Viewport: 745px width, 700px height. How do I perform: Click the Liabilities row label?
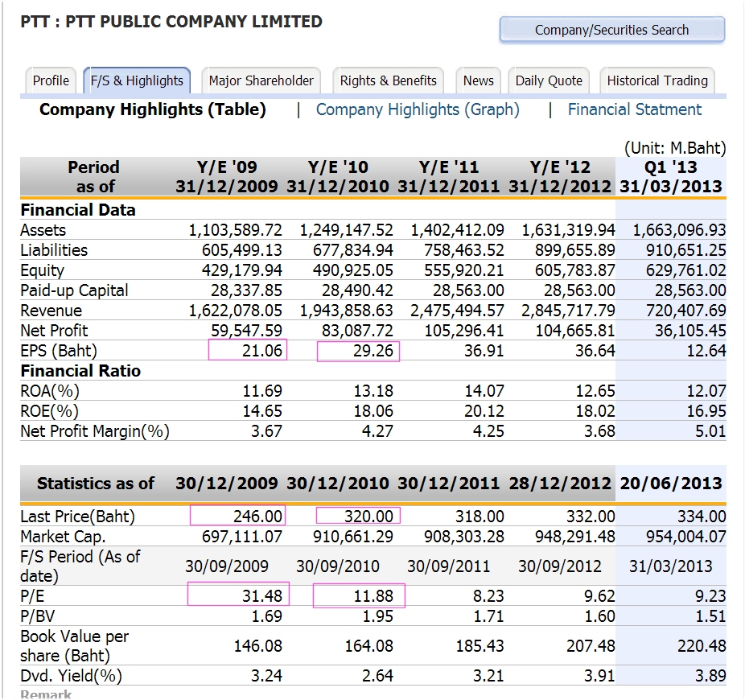click(x=54, y=250)
